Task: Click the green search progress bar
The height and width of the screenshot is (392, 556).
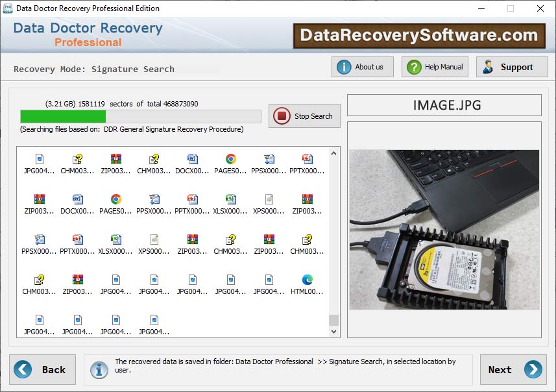Action: pos(63,116)
